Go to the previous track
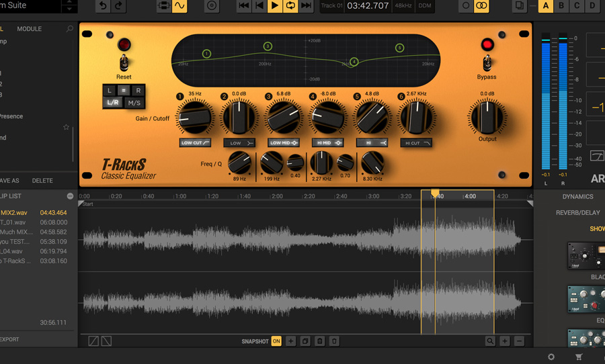Screen dimensions: 605x364 [259, 6]
